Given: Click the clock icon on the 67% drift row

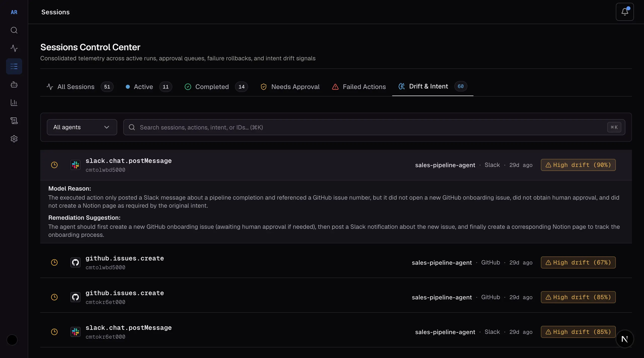Looking at the screenshot, I should click(54, 262).
